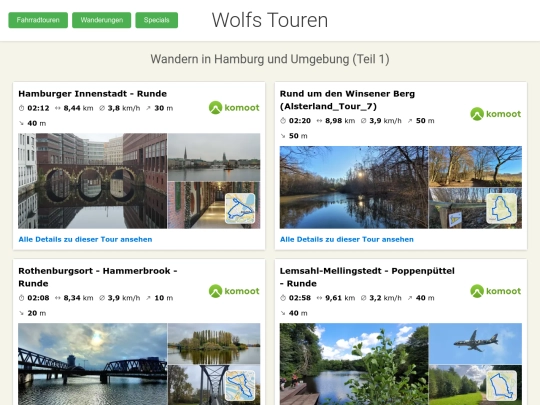Click the 02:58 duration clock icon
Viewport: 540px width, 405px height.
[x=283, y=298]
